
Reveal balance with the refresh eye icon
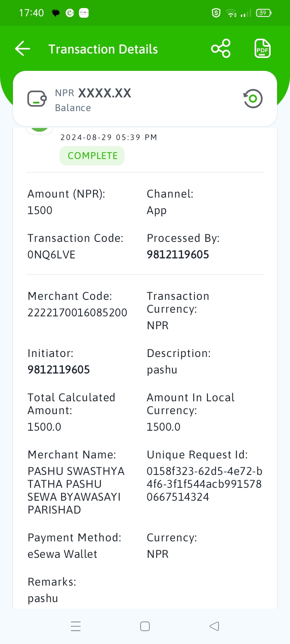click(x=253, y=99)
